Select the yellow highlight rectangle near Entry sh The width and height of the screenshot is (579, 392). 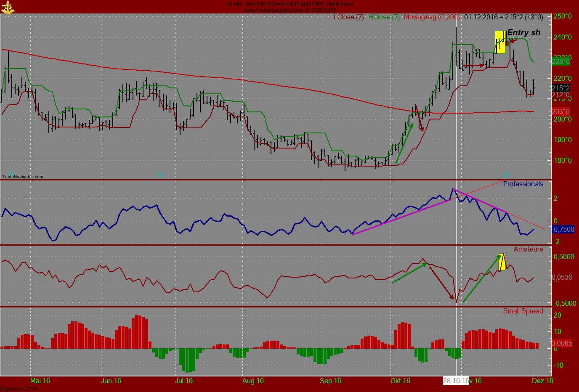click(500, 42)
